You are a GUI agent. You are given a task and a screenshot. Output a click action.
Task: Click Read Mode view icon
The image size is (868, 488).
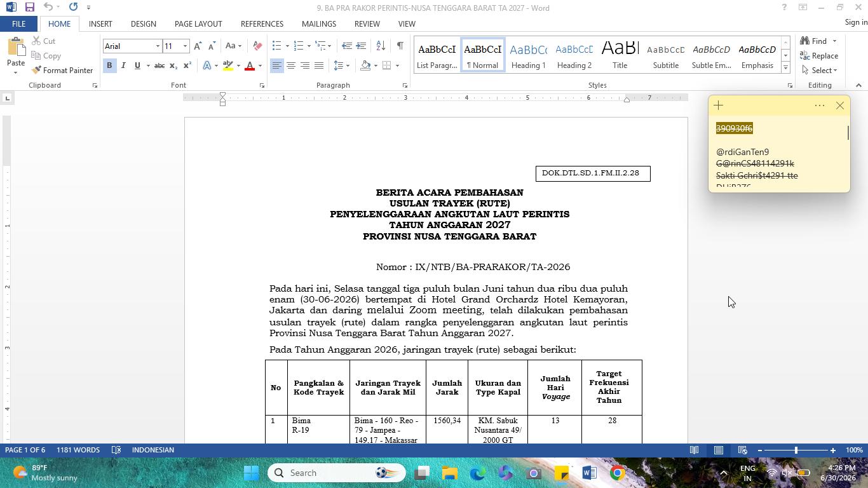[x=695, y=450]
